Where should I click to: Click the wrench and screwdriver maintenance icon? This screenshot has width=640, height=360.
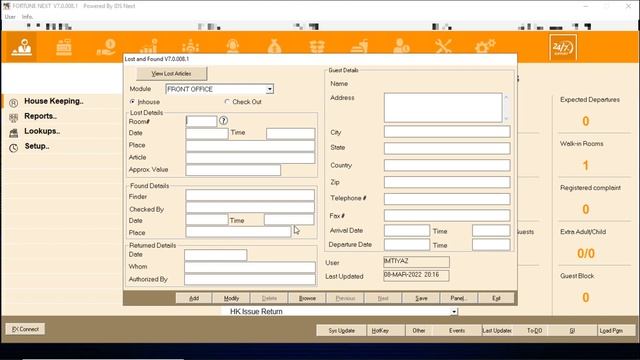[x=443, y=46]
